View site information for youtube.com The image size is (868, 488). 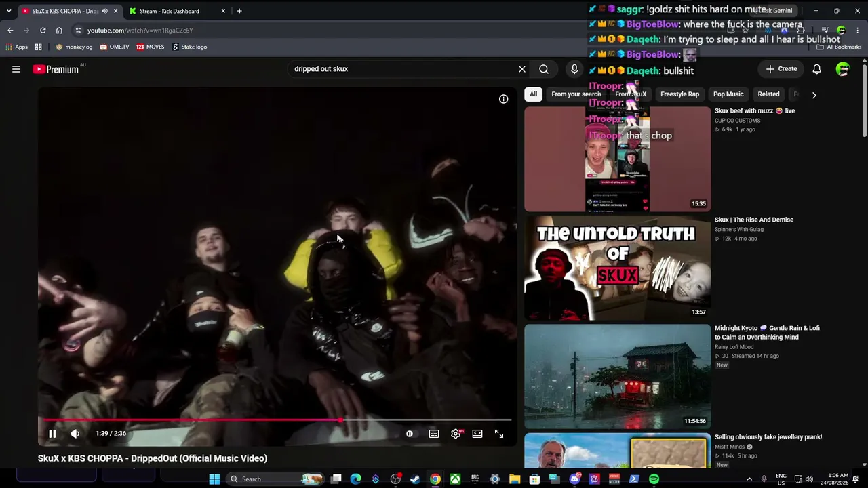(79, 30)
